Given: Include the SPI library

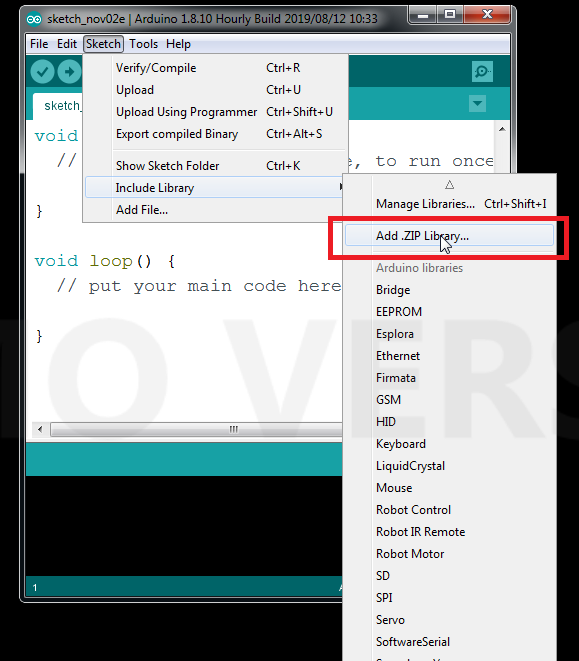Looking at the screenshot, I should [450, 598].
